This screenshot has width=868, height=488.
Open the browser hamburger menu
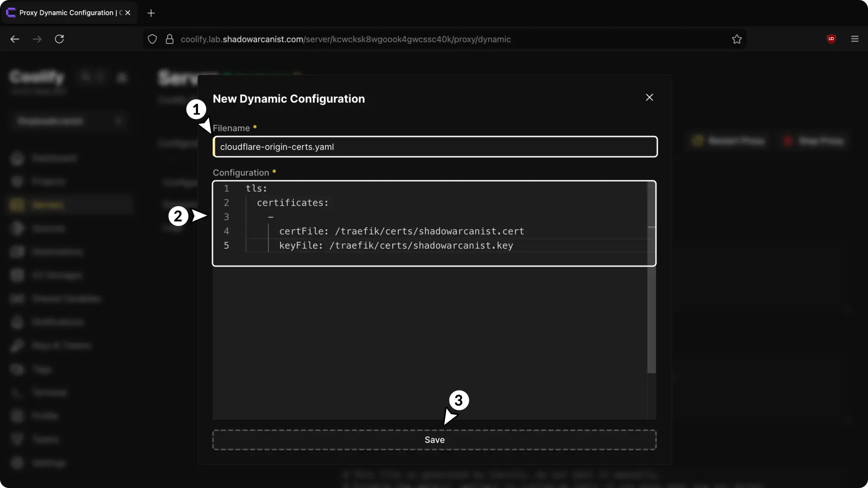coord(854,39)
